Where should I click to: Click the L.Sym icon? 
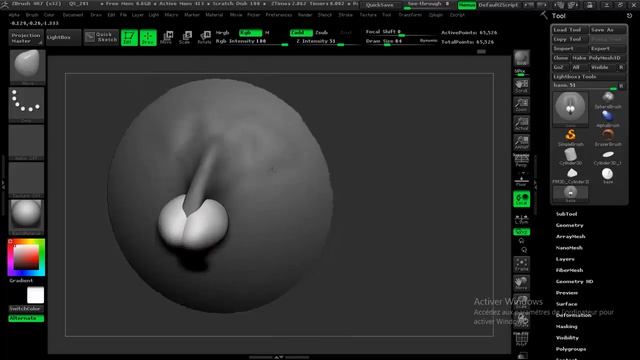click(x=522, y=219)
